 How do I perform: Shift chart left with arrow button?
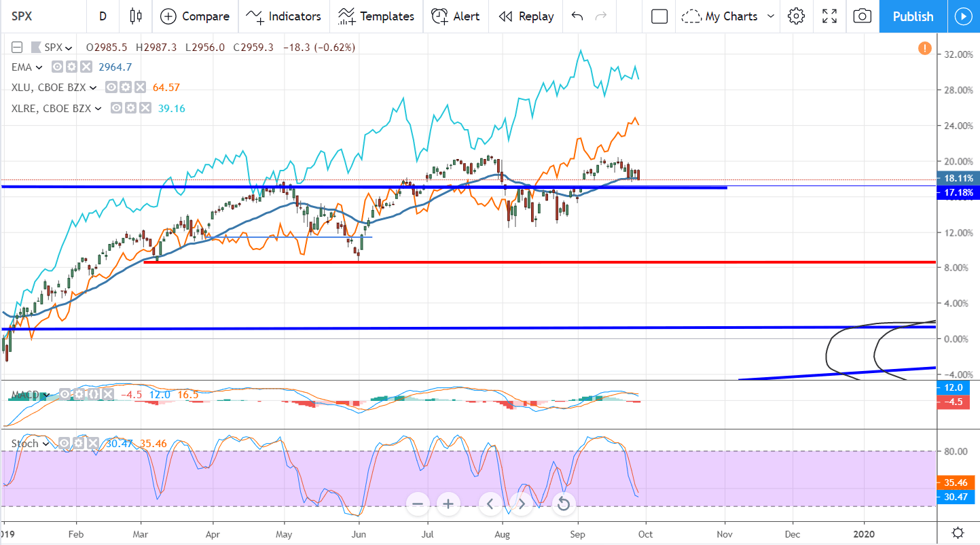coord(490,504)
